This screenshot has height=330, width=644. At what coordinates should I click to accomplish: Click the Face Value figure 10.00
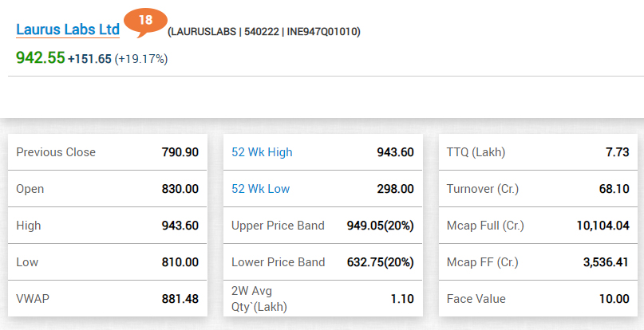pyautogui.click(x=614, y=299)
